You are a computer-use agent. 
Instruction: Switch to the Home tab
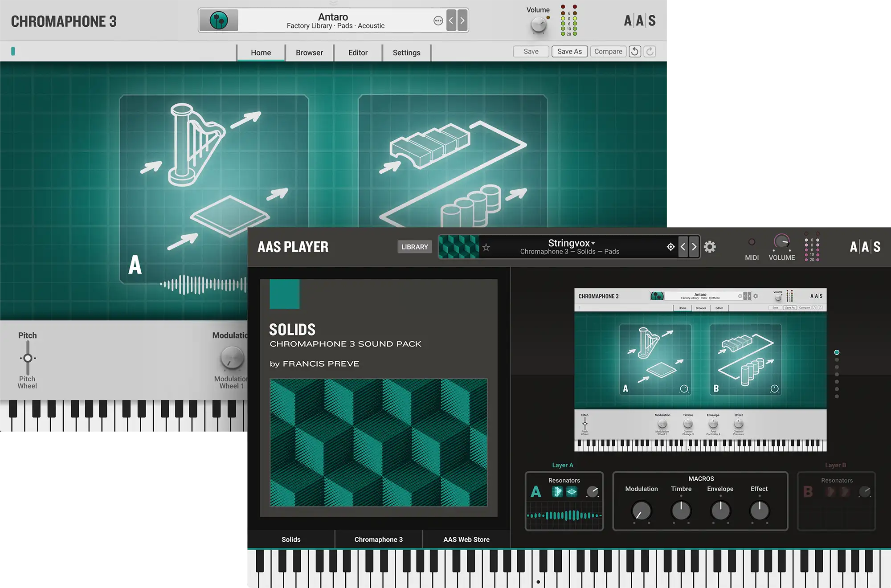coord(261,53)
